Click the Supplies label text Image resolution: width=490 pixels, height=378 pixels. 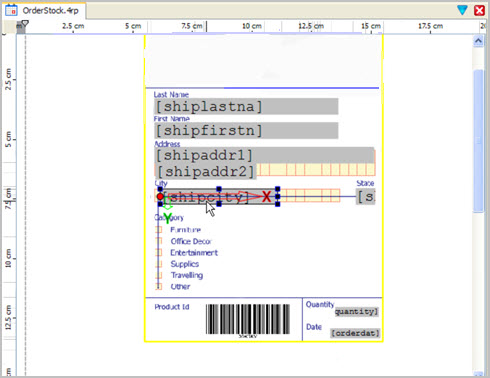tap(185, 264)
